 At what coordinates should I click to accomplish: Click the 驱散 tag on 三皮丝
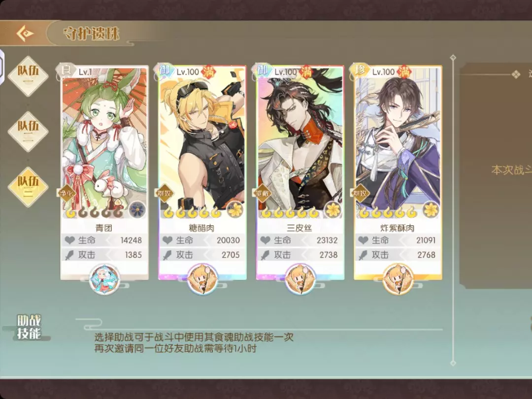point(262,194)
